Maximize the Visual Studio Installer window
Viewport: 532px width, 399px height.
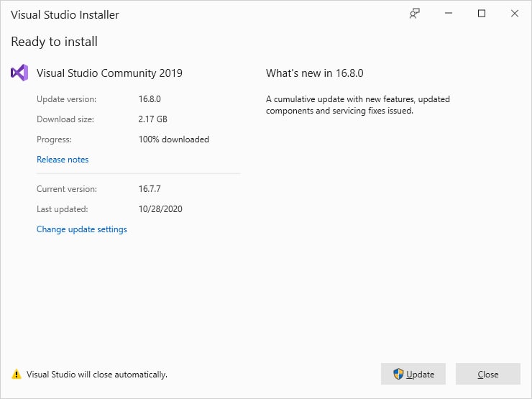[482, 14]
